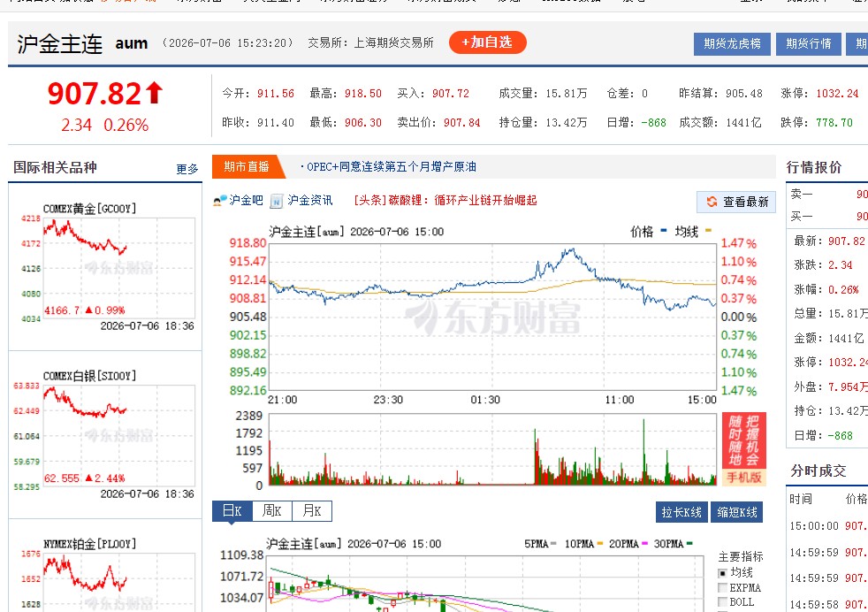
Task: Click the 15:00:00 trade row in 分时成交
Action: [829, 525]
